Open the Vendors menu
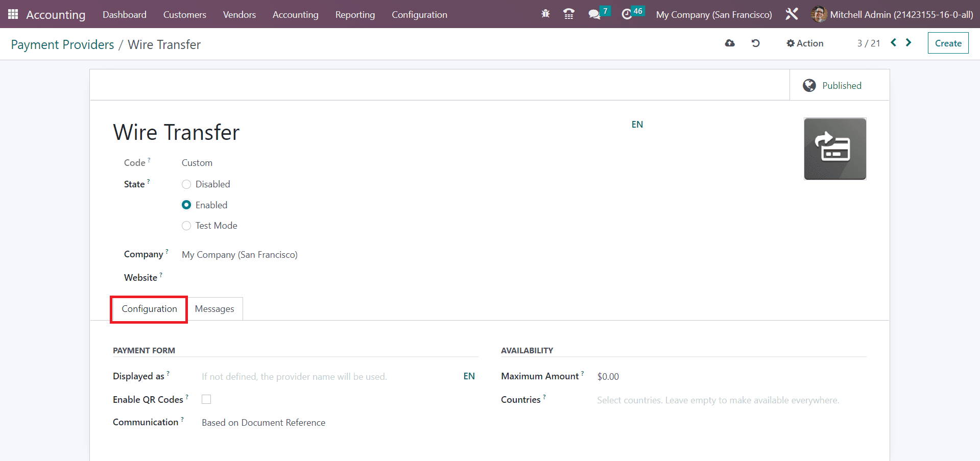Image resolution: width=980 pixels, height=461 pixels. pos(240,14)
